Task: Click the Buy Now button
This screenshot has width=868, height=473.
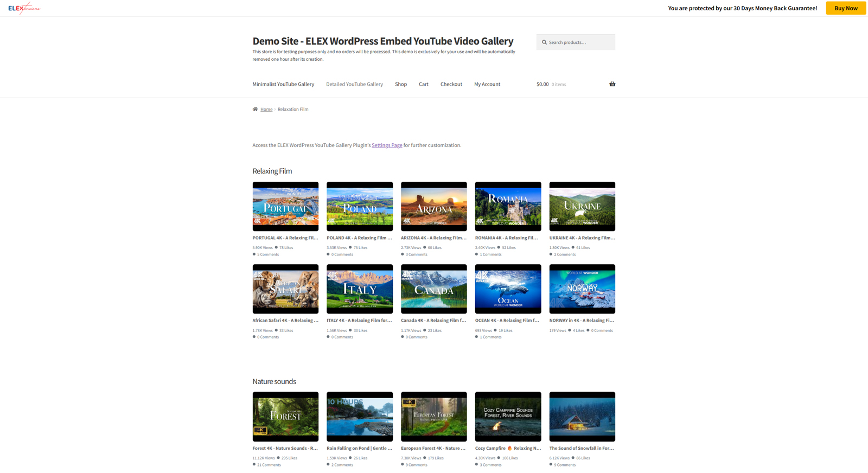Action: [x=846, y=8]
